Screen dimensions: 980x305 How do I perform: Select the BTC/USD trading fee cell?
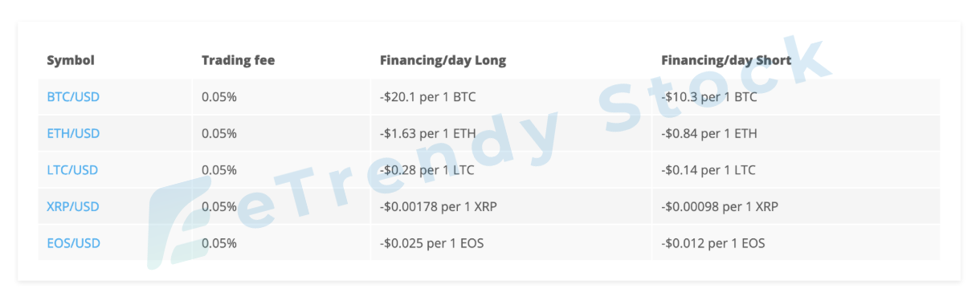(281, 97)
